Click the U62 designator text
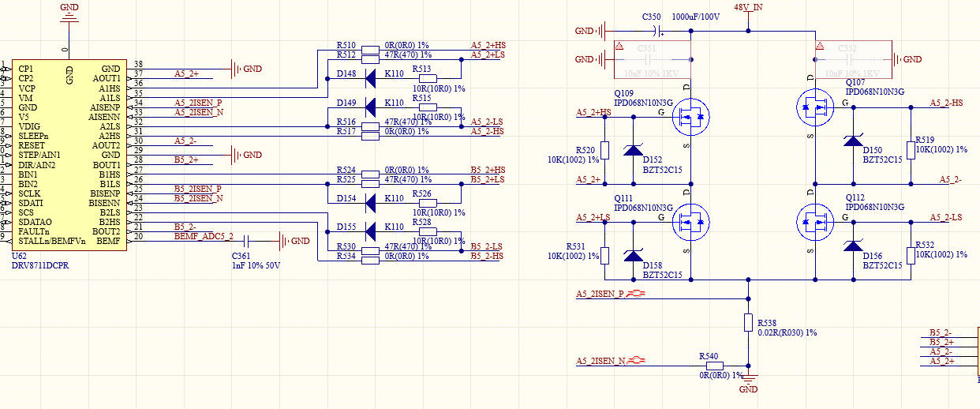This screenshot has width=980, height=409. click(x=20, y=256)
